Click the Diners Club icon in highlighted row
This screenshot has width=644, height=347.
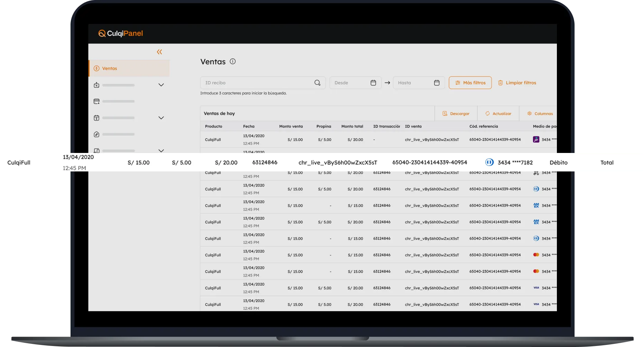(x=489, y=162)
